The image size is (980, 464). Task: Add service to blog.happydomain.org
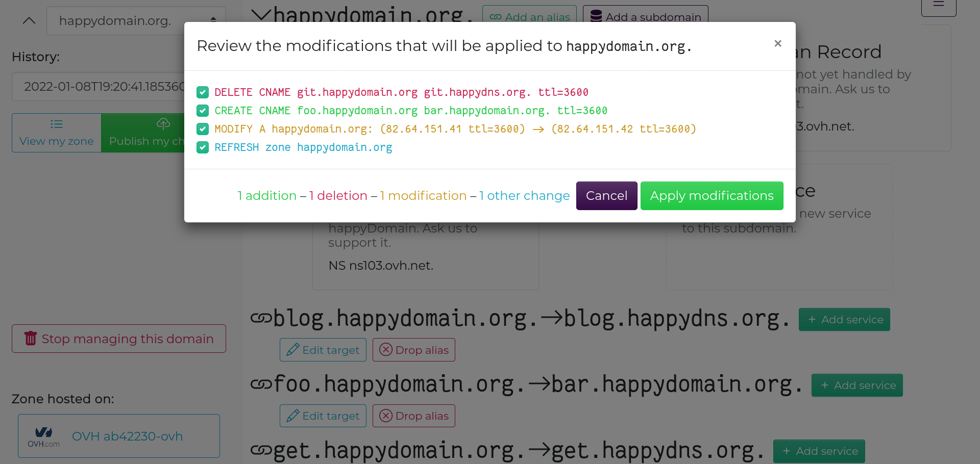[x=844, y=320]
